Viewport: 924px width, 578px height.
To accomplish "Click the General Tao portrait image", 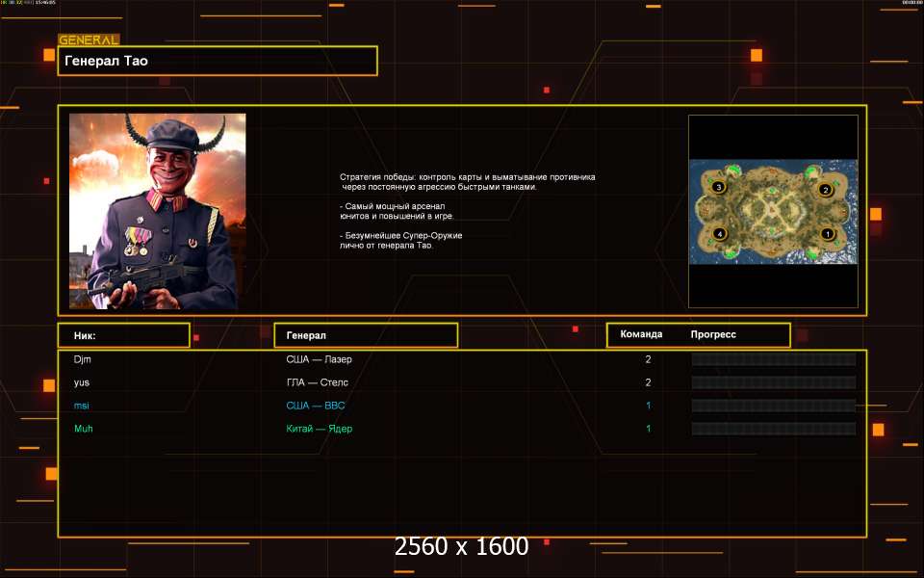I will click(157, 211).
